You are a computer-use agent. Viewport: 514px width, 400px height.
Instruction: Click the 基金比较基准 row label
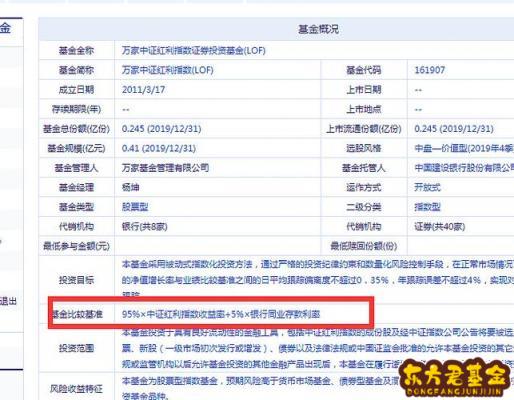click(x=77, y=314)
